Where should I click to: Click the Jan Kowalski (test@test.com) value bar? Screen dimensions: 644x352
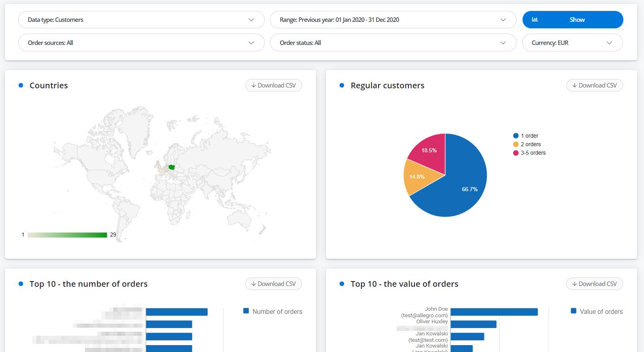click(x=468, y=337)
